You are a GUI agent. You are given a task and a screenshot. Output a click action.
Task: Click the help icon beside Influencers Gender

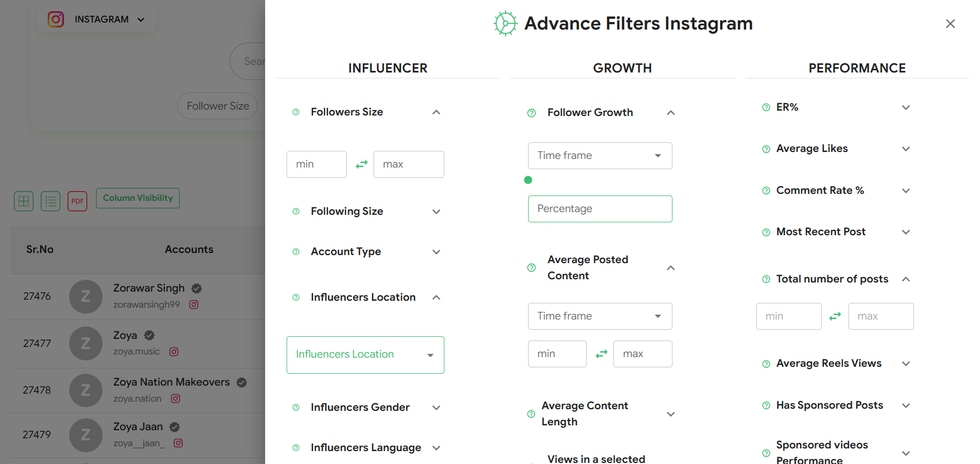pyautogui.click(x=296, y=408)
